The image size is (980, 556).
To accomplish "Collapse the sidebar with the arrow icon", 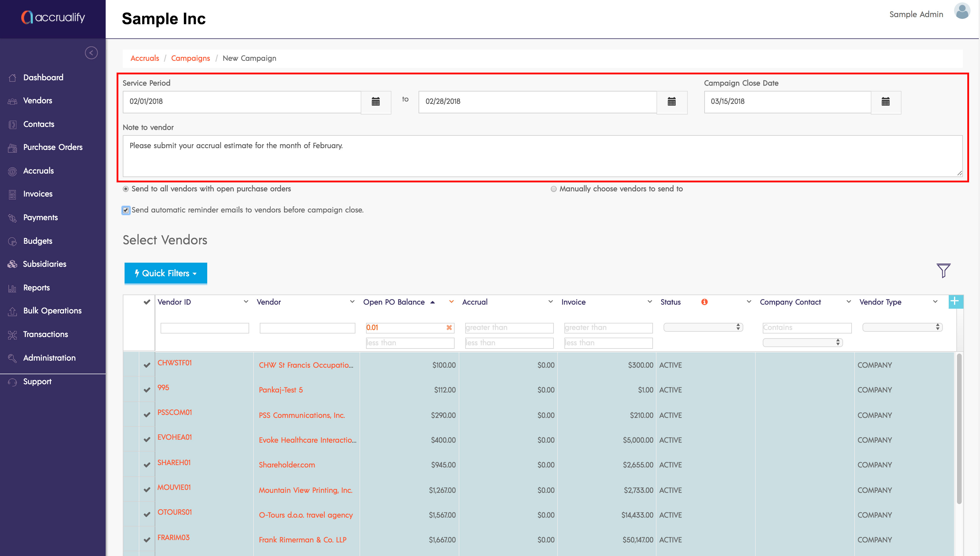I will tap(91, 53).
